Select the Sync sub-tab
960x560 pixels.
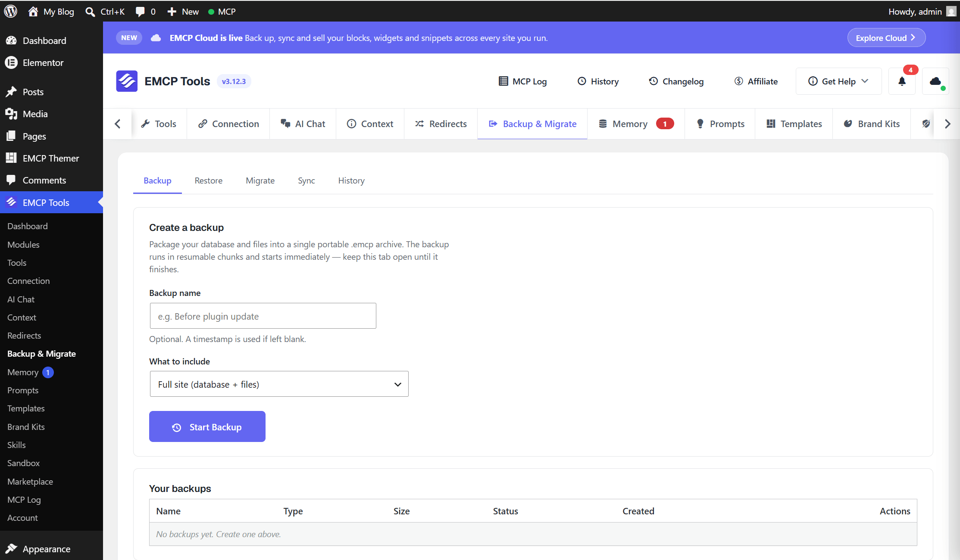306,180
